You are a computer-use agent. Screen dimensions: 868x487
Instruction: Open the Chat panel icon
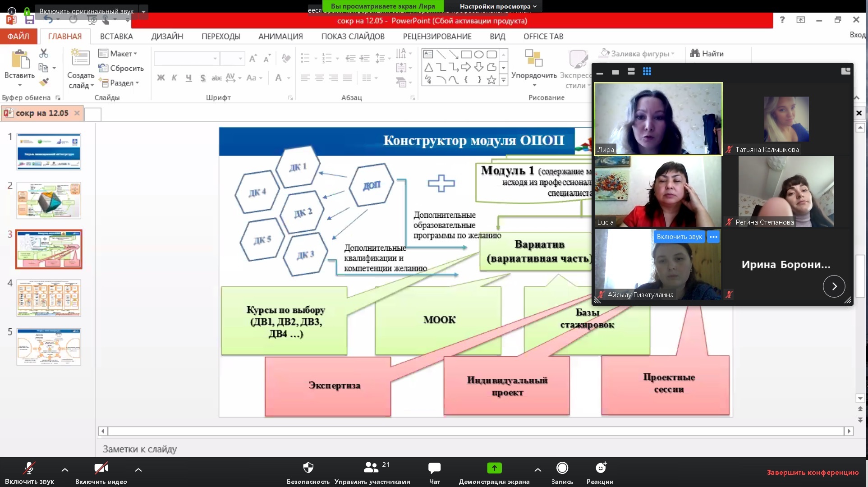coord(434,468)
